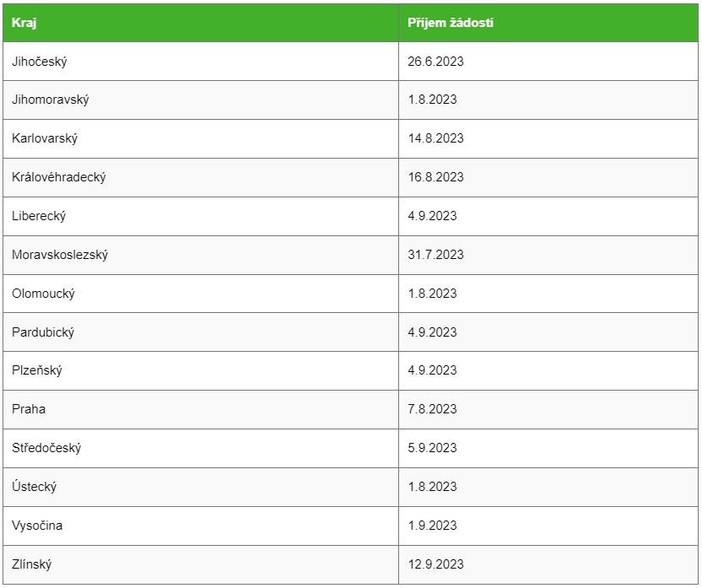Screen dimensions: 702x588
Task: Click the date 7.8.2023 for Praha
Action: pos(432,409)
